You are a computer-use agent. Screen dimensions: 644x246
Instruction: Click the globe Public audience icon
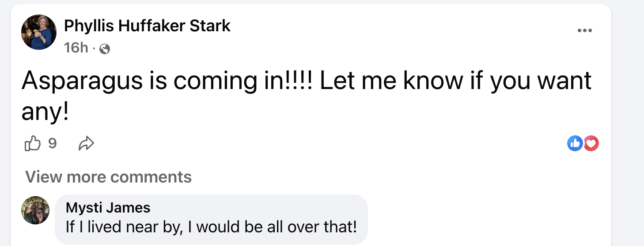coord(105,49)
